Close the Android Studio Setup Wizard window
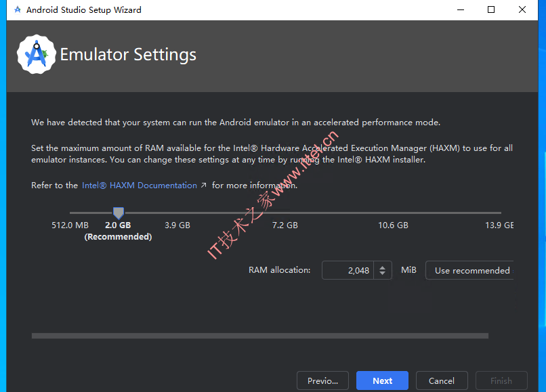 coord(522,9)
